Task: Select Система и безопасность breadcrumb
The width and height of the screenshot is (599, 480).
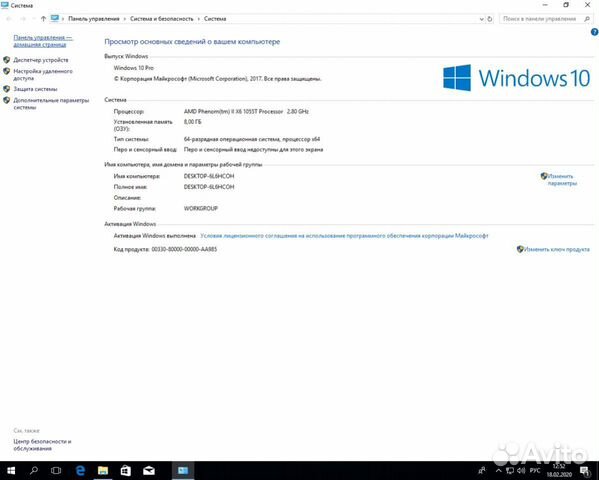Action: (162, 19)
